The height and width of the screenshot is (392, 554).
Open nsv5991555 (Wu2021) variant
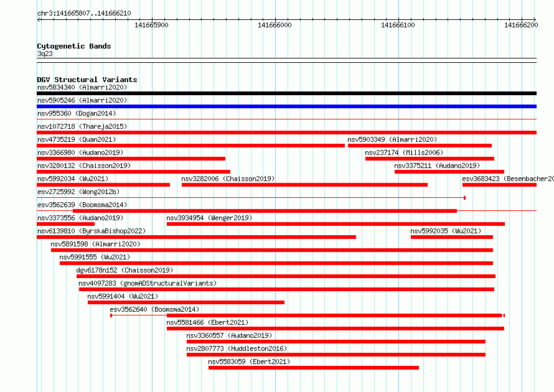[x=95, y=257]
